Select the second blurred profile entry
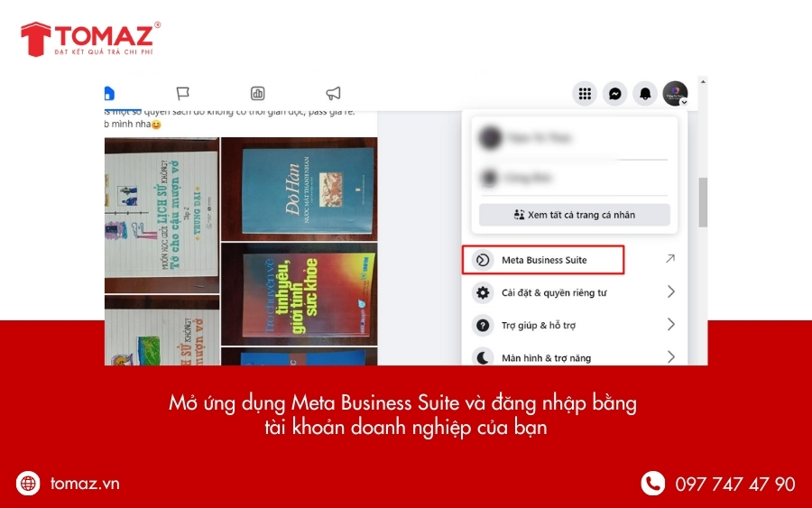 (574, 178)
